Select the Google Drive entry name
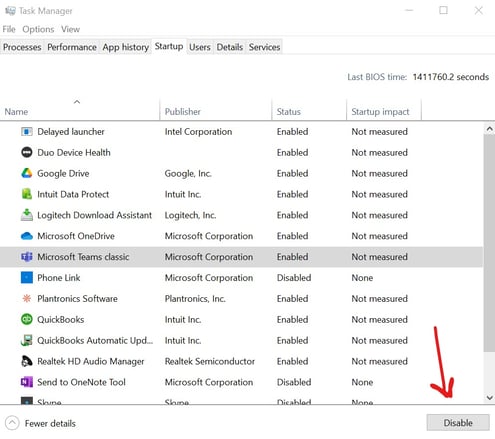Screen dimensions: 495x439 click(63, 173)
